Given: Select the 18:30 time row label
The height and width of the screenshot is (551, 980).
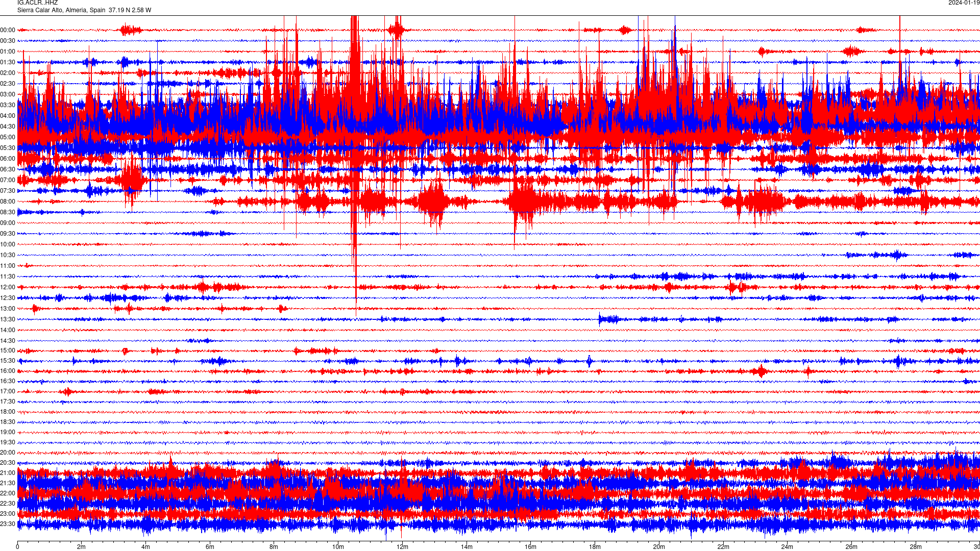Looking at the screenshot, I should 8,422.
